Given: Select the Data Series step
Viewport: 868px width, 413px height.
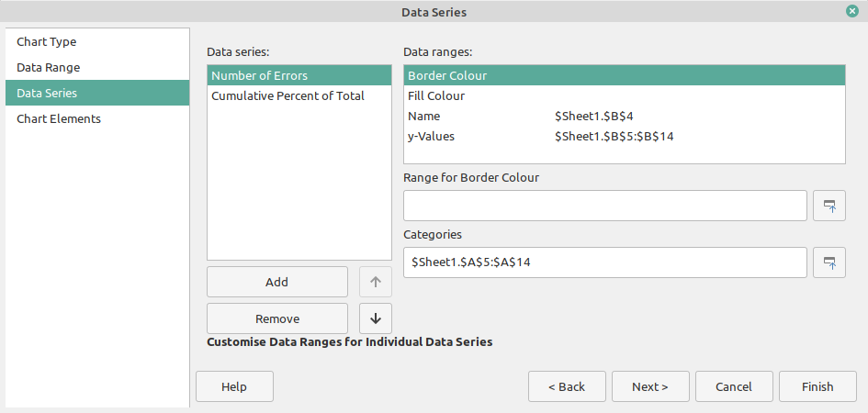Looking at the screenshot, I should point(47,93).
